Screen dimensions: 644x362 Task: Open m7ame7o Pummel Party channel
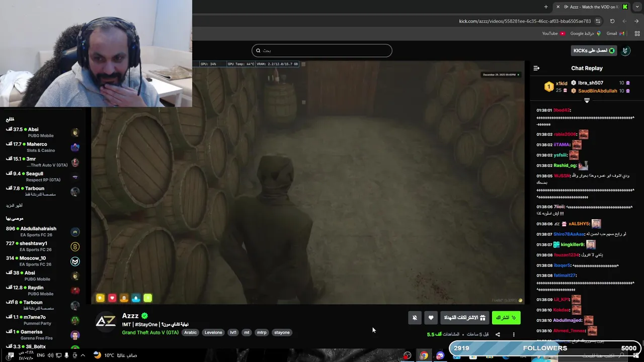click(43, 320)
